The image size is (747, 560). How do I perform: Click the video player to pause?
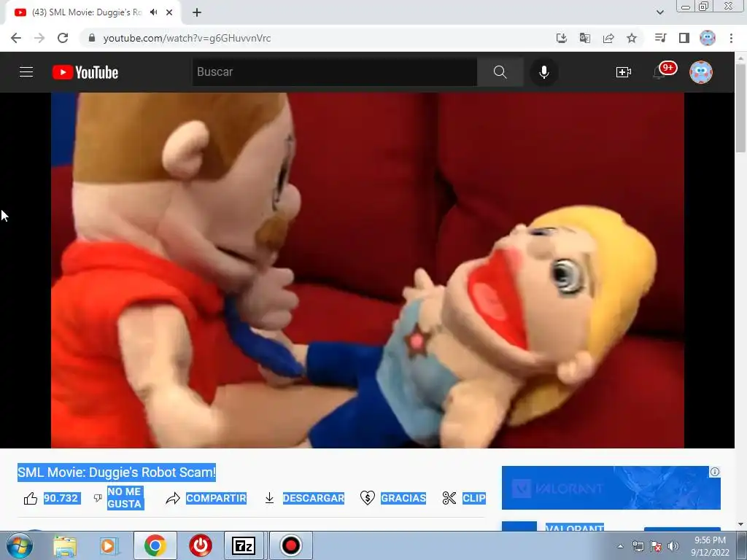(368, 270)
